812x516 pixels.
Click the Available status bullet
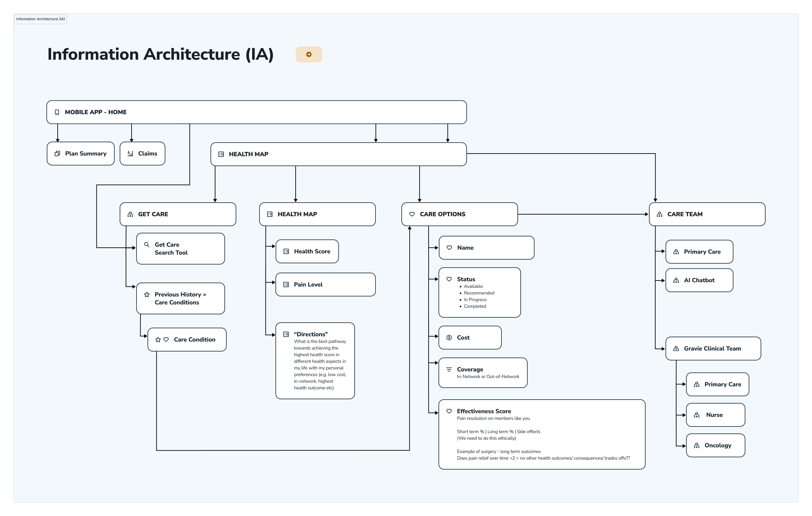pos(473,286)
